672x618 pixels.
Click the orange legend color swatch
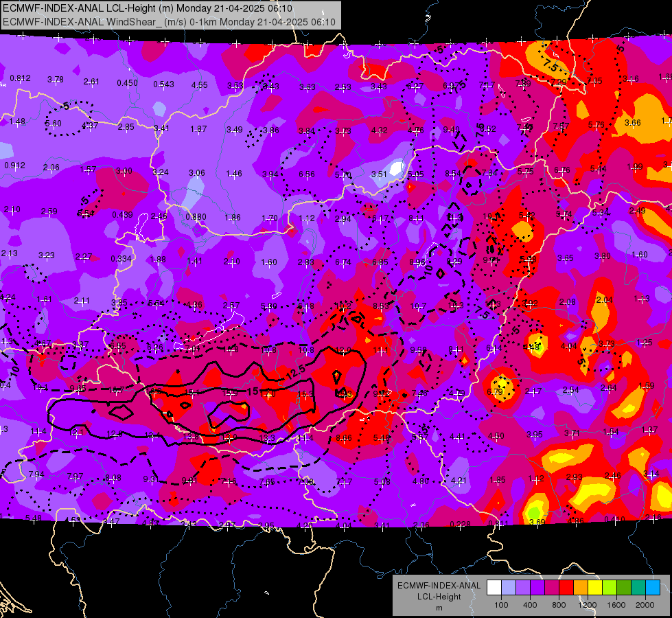[581, 588]
